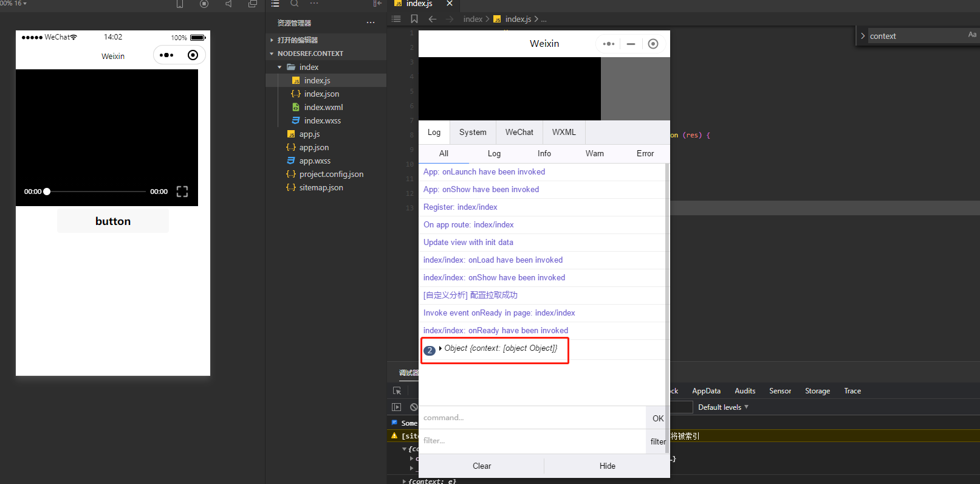Viewport: 980px width, 484px height.
Task: Click the element inspector icon in debugger
Action: click(397, 391)
